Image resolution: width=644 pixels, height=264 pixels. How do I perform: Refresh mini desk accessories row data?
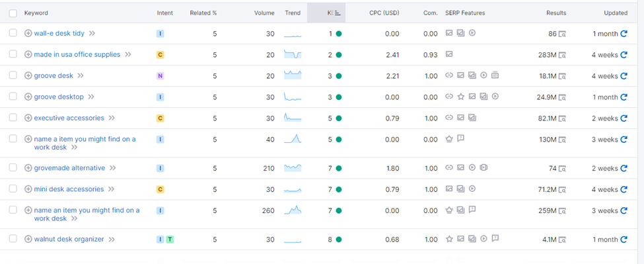[624, 190]
